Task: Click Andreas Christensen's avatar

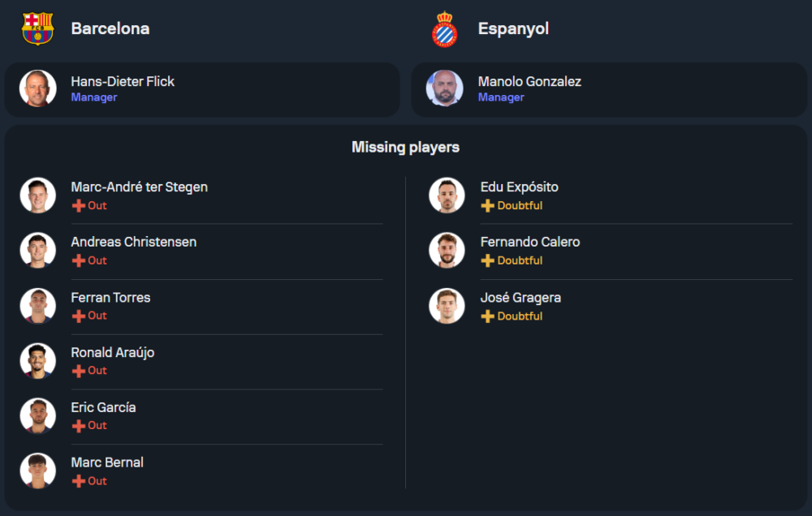Action: point(38,251)
